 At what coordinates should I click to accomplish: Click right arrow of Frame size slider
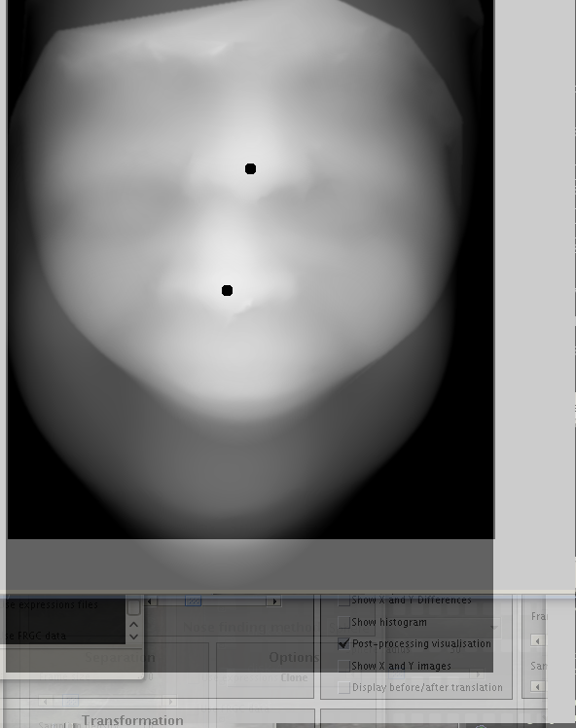click(x=170, y=701)
